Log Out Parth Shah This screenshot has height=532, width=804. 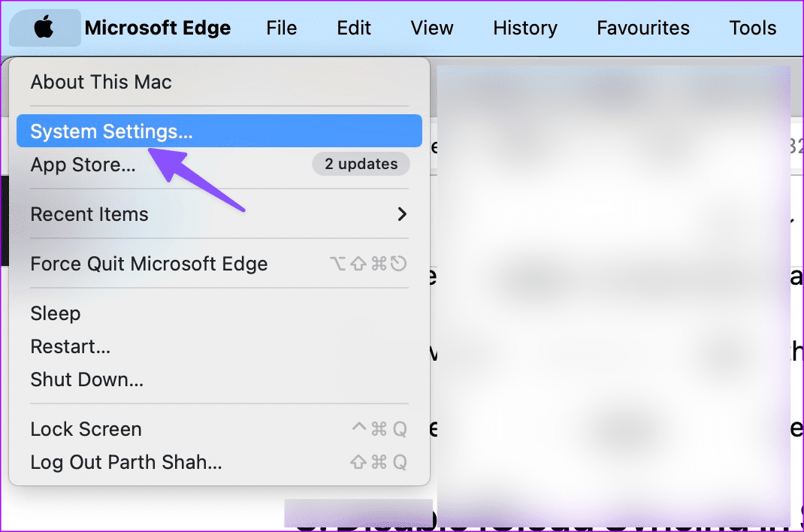tap(125, 462)
